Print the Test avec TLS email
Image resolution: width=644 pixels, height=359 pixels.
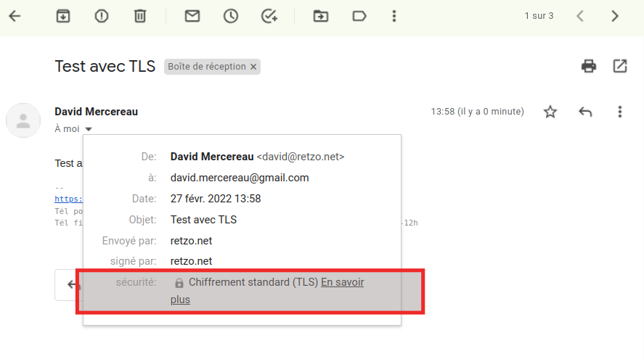(589, 66)
